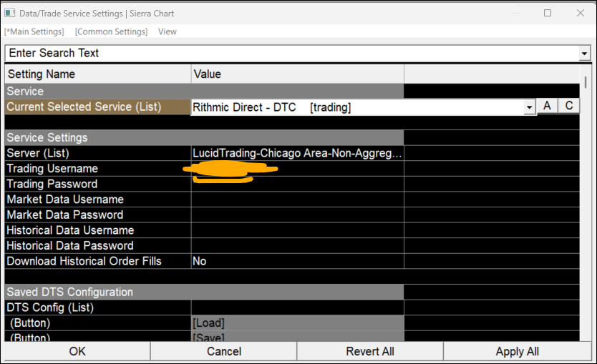Click the Market Data Username value cell
The image size is (597, 364).
[297, 200]
